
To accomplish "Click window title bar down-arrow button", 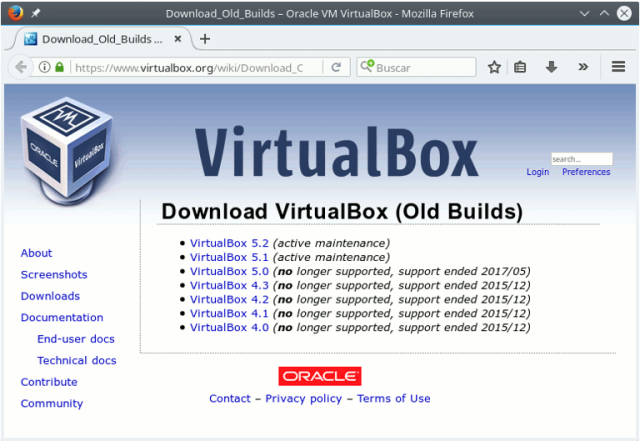I will pos(584,13).
